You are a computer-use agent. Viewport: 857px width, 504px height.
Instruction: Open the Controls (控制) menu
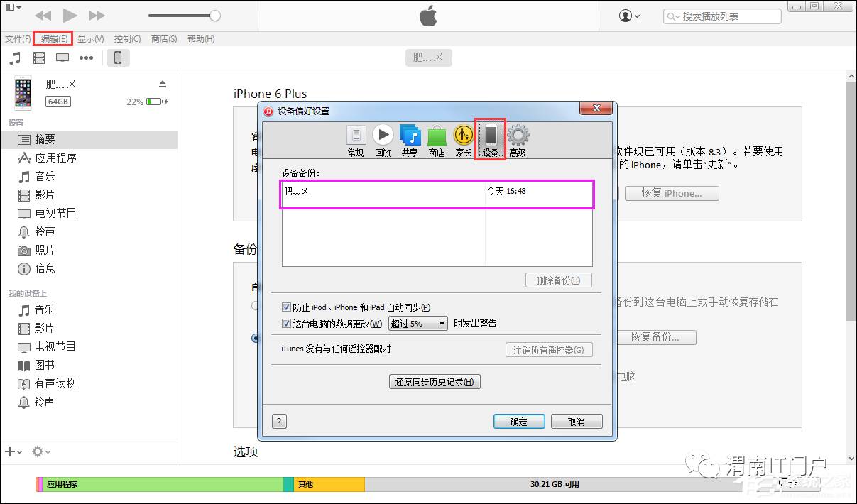pos(128,38)
